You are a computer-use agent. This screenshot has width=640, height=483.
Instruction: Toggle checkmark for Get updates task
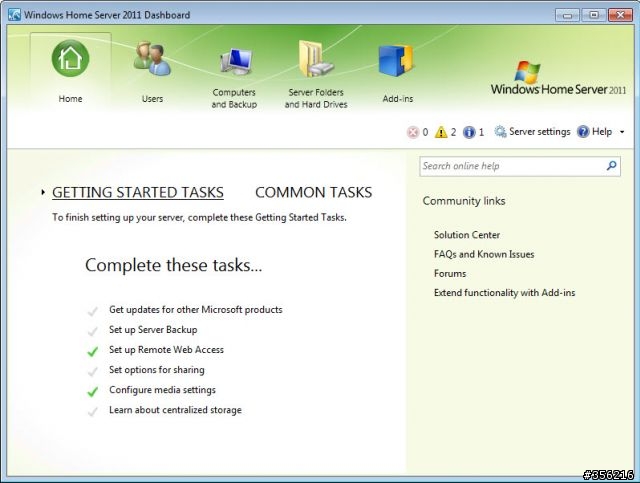[x=93, y=311]
